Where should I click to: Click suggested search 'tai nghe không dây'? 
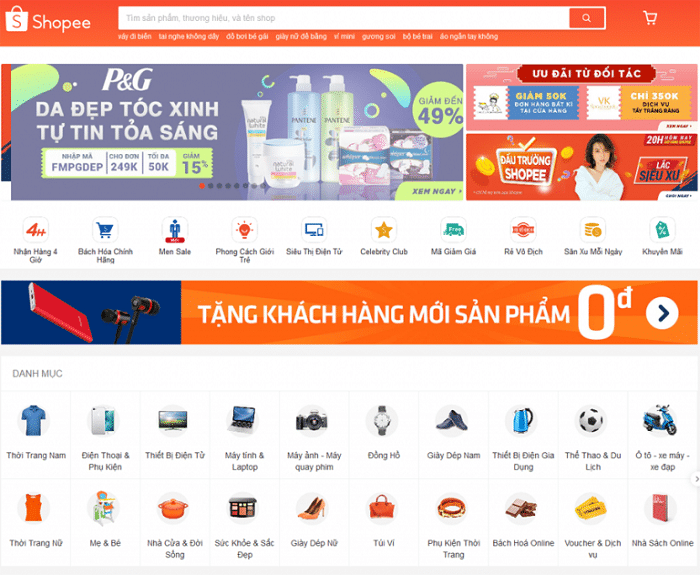[x=189, y=37]
